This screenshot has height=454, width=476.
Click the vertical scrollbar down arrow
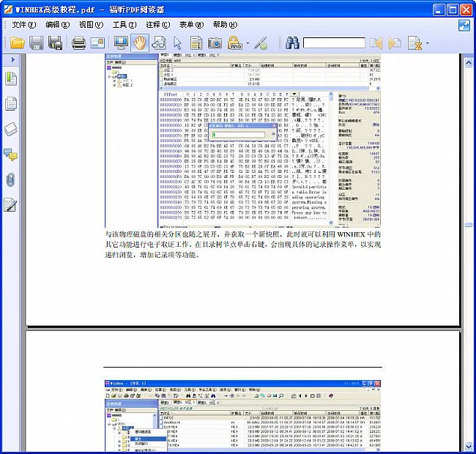[469, 447]
